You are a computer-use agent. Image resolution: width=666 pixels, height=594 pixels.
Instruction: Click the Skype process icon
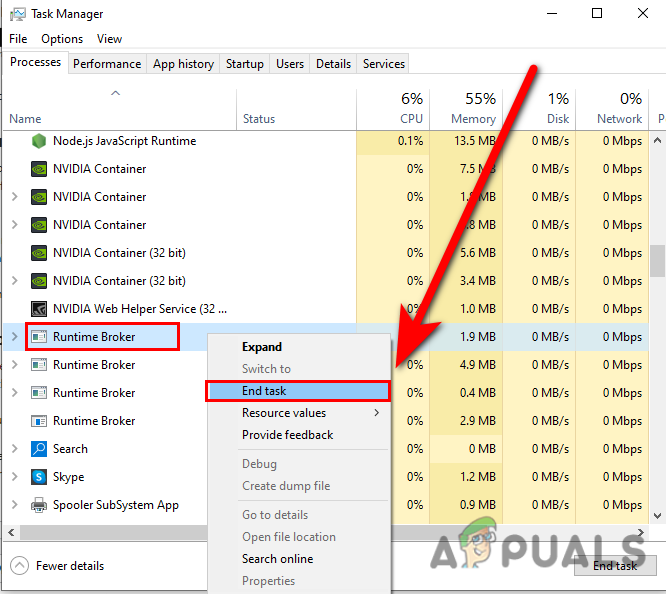coord(39,477)
